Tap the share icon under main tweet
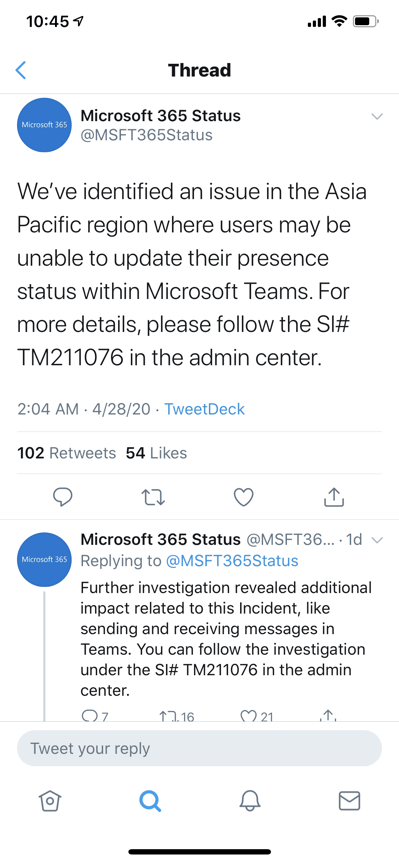This screenshot has height=863, width=399. tap(334, 496)
